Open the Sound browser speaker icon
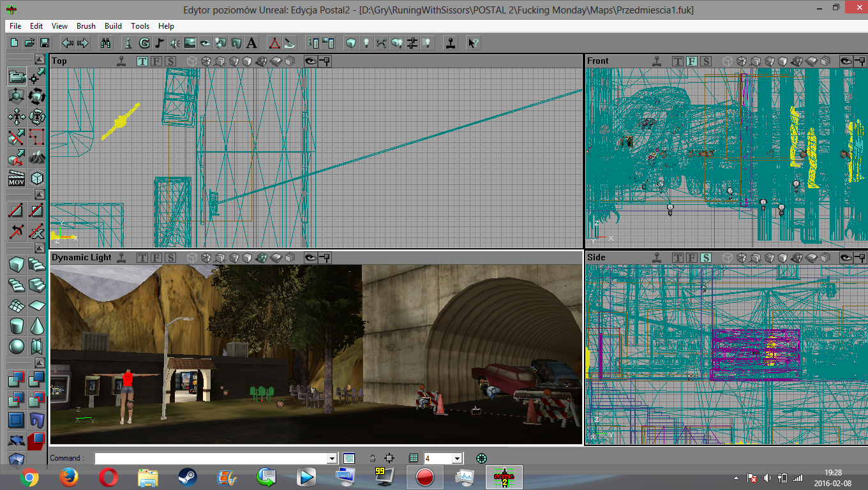868x490 pixels. click(x=175, y=43)
